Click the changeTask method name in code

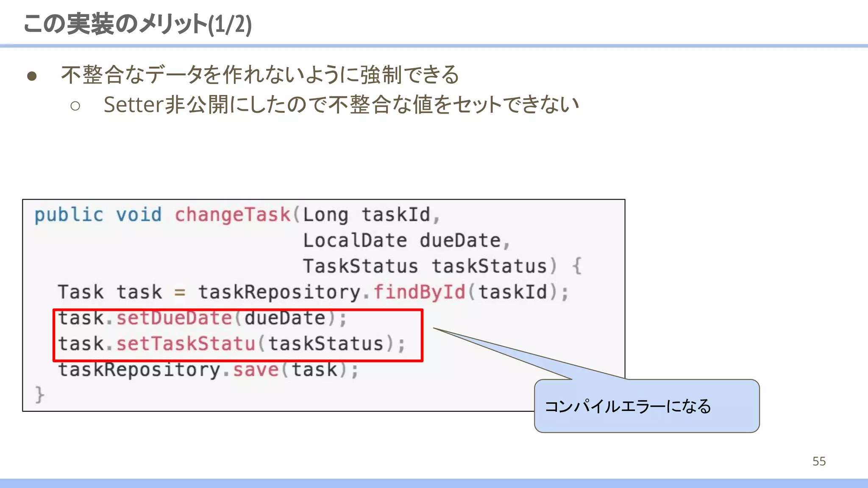point(232,215)
